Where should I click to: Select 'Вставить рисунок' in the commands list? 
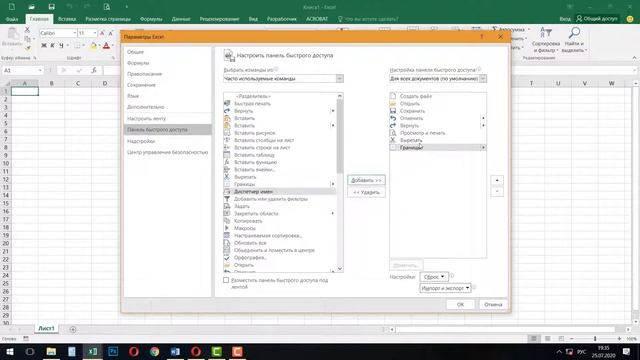point(280,133)
